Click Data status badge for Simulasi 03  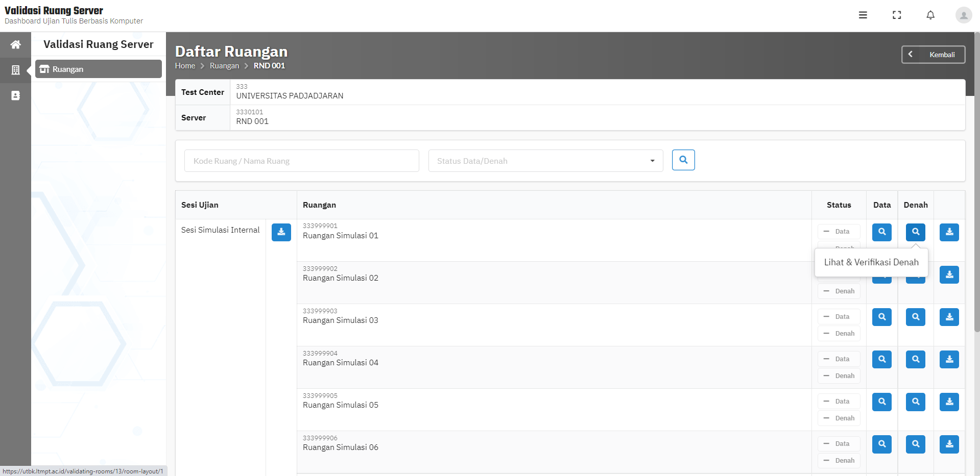point(839,317)
